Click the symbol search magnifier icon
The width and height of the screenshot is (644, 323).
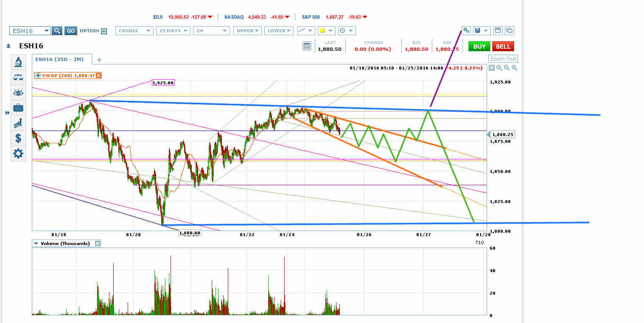[x=57, y=31]
